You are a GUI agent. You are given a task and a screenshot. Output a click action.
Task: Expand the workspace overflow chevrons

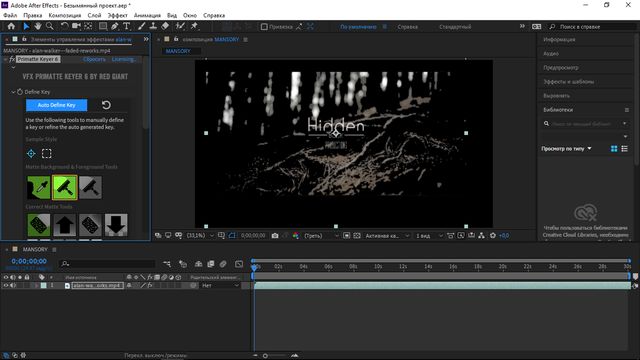click(x=522, y=26)
